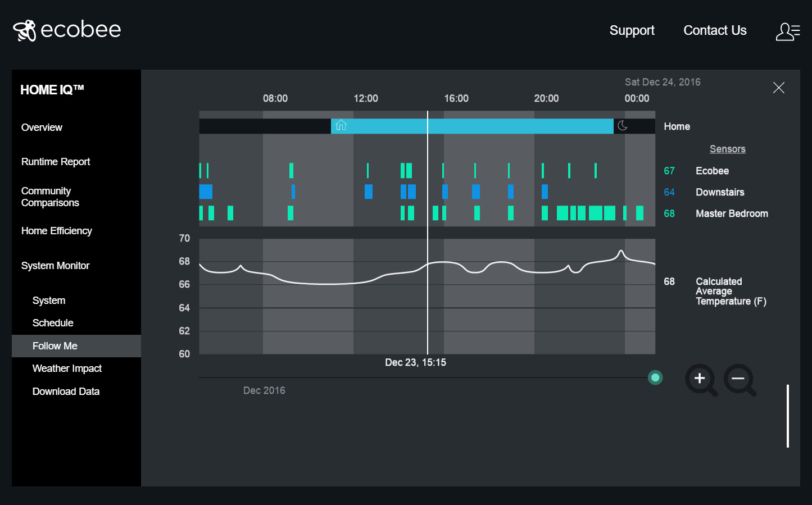This screenshot has width=812, height=505.
Task: Select the Follow Me sub-item
Action: (76, 346)
